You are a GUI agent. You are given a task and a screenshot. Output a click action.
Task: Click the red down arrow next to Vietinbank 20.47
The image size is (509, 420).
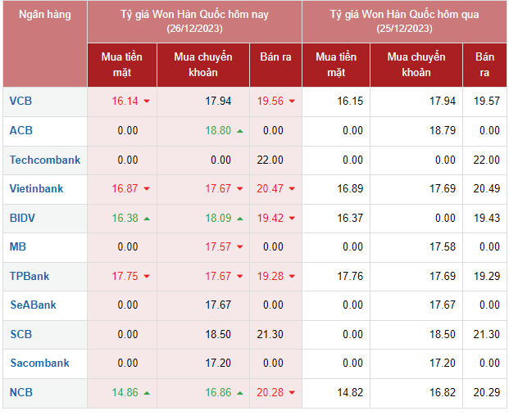point(291,189)
